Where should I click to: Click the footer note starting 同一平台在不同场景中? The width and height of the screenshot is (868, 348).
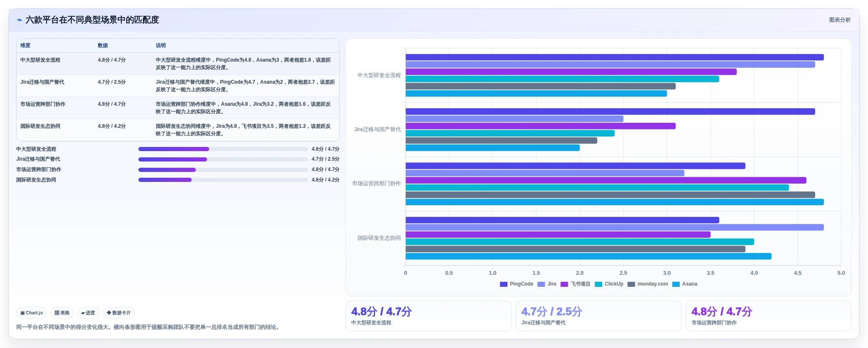coord(148,327)
